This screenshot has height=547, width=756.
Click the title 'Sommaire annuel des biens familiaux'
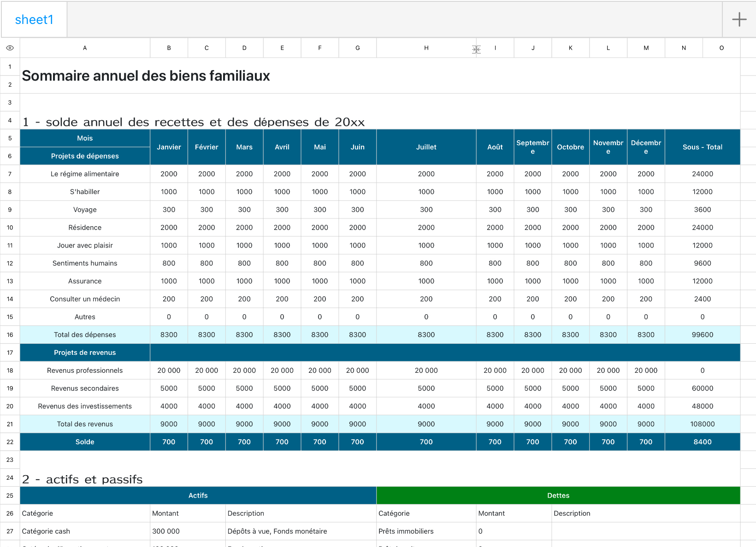pos(146,76)
